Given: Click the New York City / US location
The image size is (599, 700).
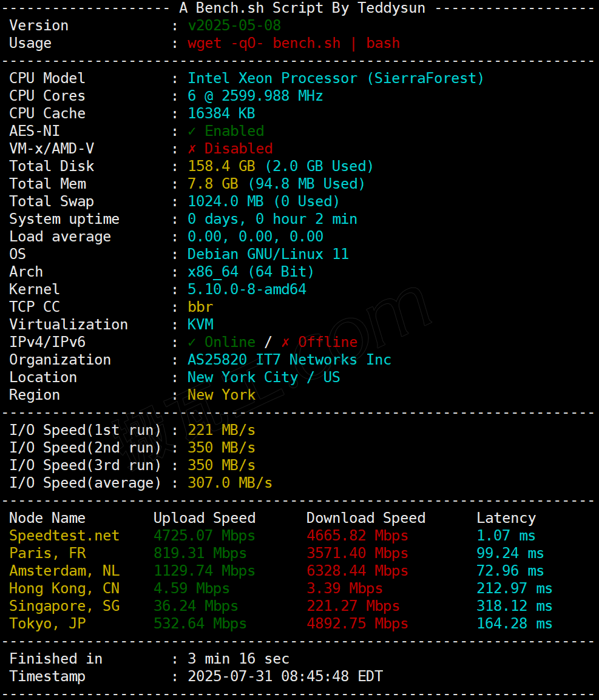Looking at the screenshot, I should click(x=263, y=377).
